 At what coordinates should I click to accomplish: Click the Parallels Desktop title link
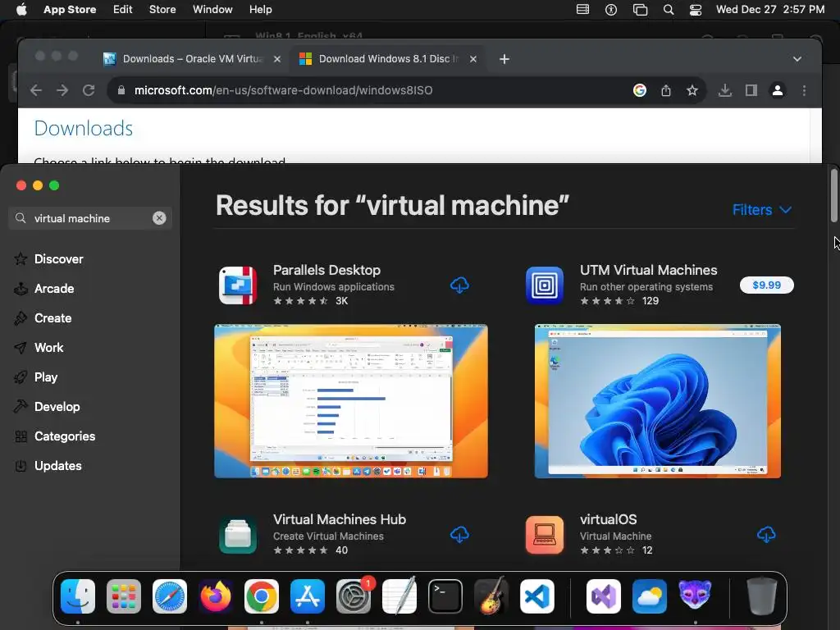[x=326, y=270]
